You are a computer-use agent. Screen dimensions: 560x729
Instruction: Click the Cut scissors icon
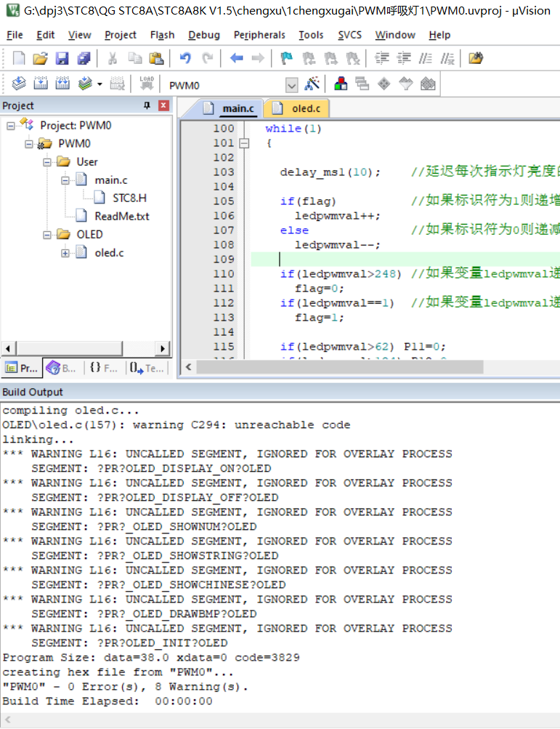pyautogui.click(x=113, y=58)
